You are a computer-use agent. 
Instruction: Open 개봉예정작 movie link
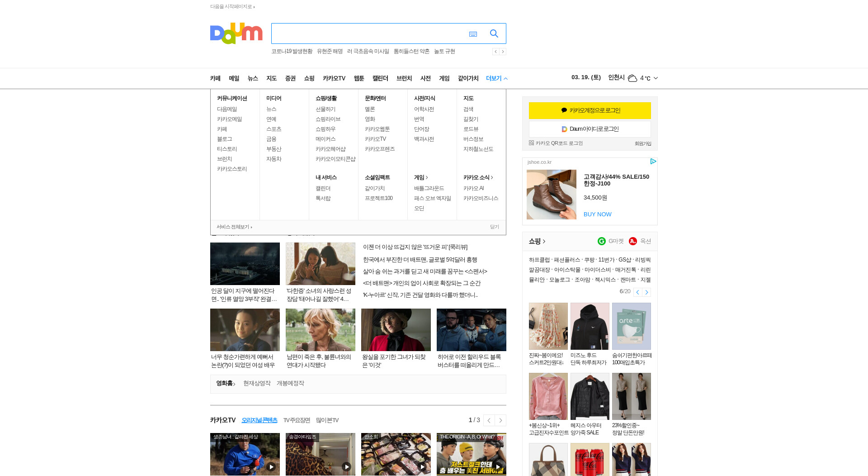click(x=290, y=383)
